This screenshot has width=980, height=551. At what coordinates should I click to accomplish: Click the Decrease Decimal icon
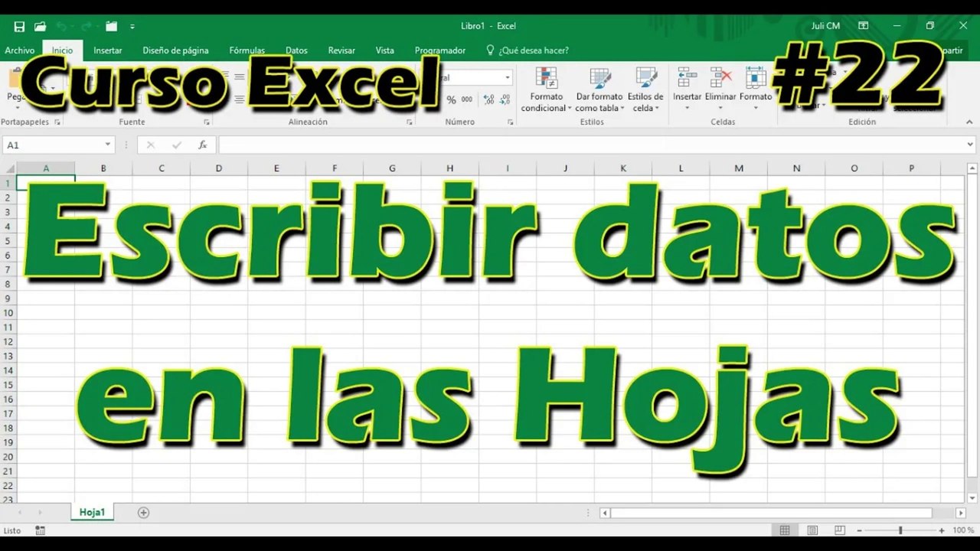click(505, 99)
